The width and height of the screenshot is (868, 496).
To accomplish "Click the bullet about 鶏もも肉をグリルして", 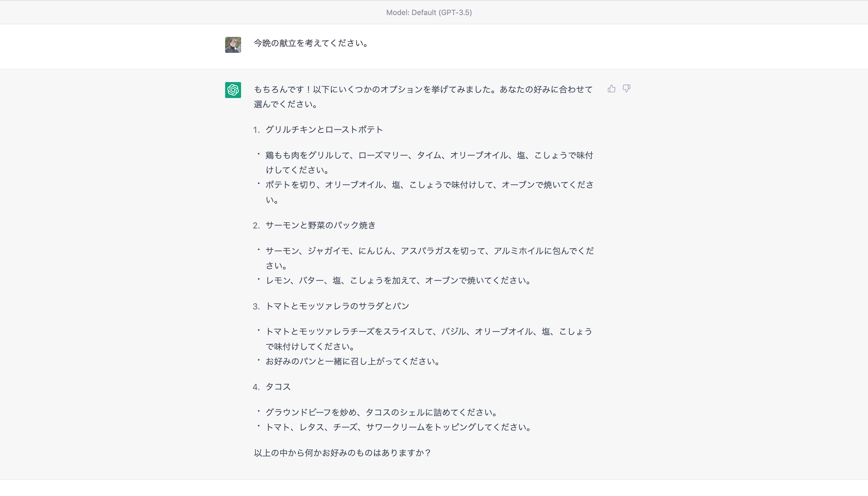I will pos(429,163).
